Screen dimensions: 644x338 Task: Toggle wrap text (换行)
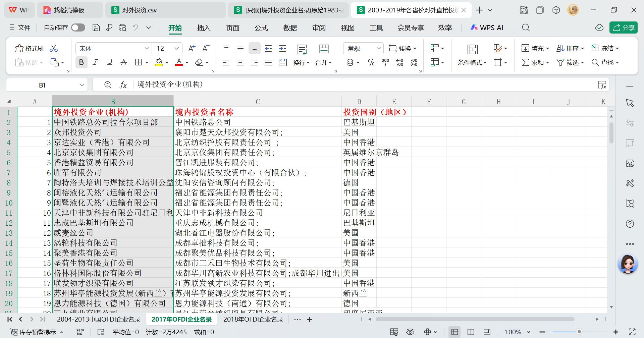click(x=302, y=55)
